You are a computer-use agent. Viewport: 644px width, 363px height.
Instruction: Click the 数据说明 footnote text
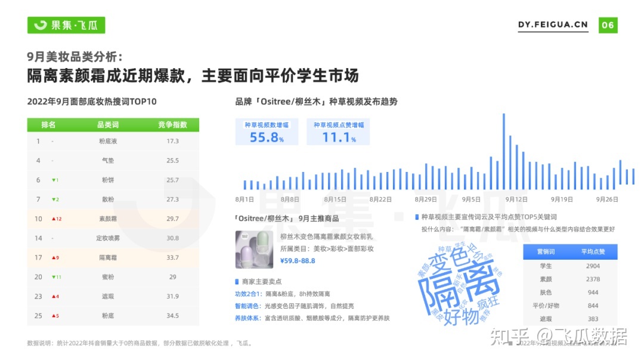click(140, 343)
